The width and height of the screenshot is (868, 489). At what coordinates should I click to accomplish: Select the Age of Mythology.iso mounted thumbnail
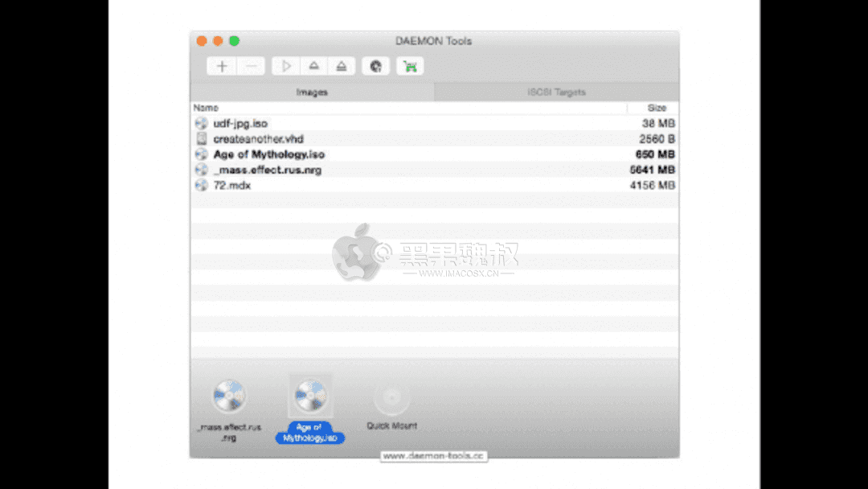click(309, 398)
